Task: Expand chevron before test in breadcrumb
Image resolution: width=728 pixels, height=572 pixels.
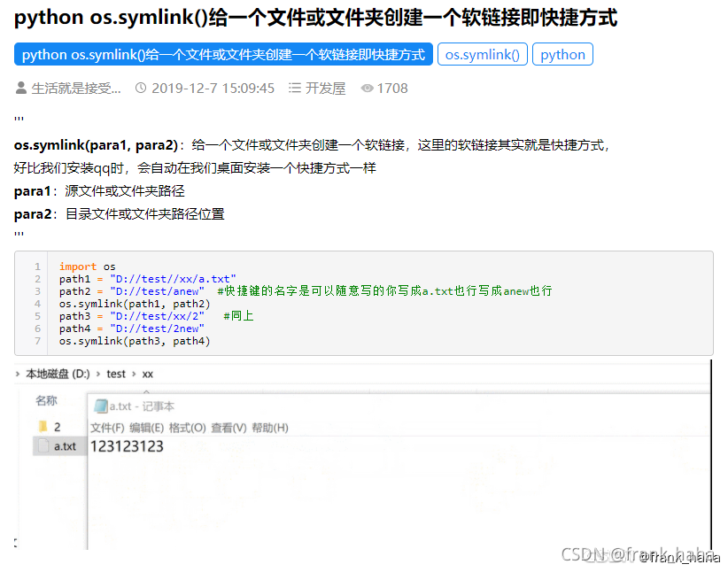Action: coord(98,374)
